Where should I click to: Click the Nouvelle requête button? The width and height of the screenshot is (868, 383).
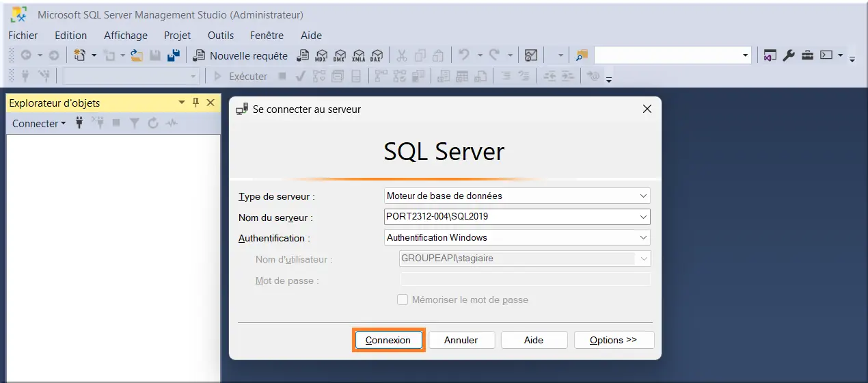coord(241,55)
